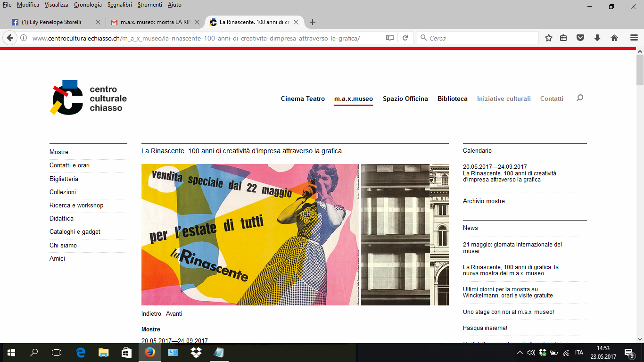Open the downloads arrow icon
The width and height of the screenshot is (644, 362).
[597, 38]
